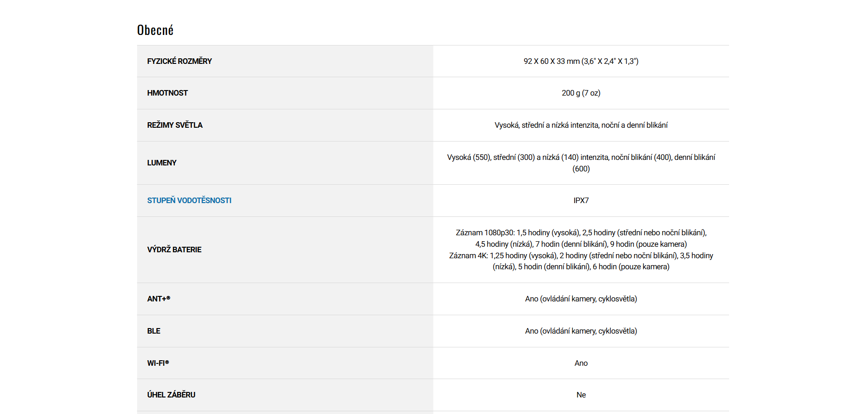
Task: Click the Úhel záběru row label
Action: [x=171, y=395]
